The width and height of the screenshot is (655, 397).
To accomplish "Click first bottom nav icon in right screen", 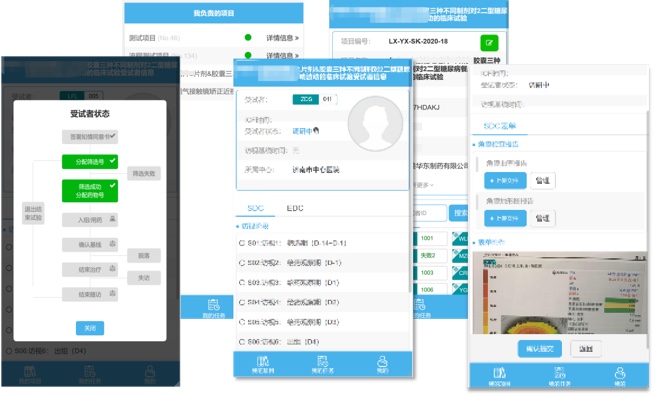I will coord(500,376).
